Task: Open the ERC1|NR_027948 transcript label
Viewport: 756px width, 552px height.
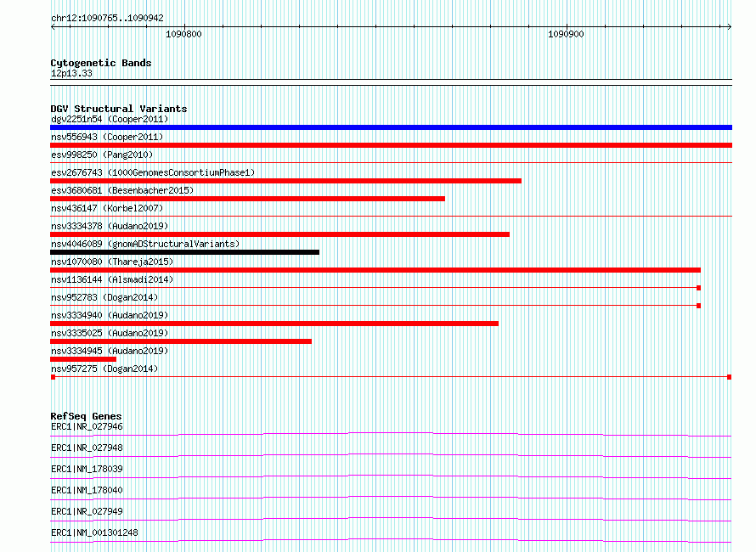Action: [x=87, y=448]
